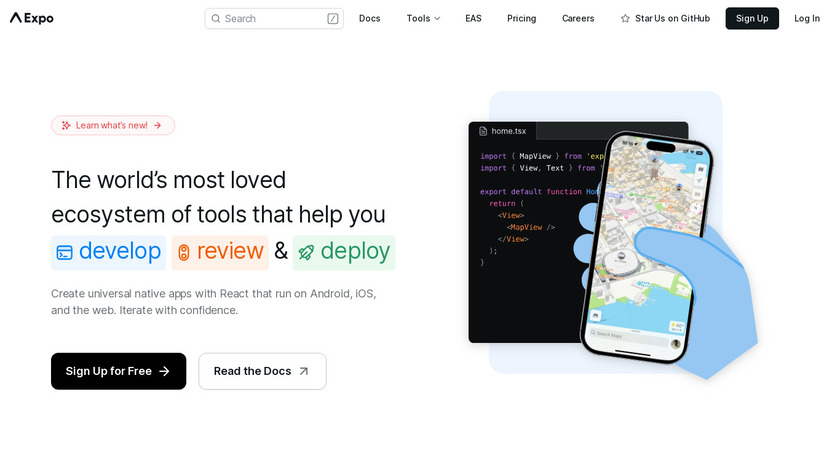Screen dimensions: 840x472
Task: Click the star icon beside GitHub
Action: [x=625, y=19]
